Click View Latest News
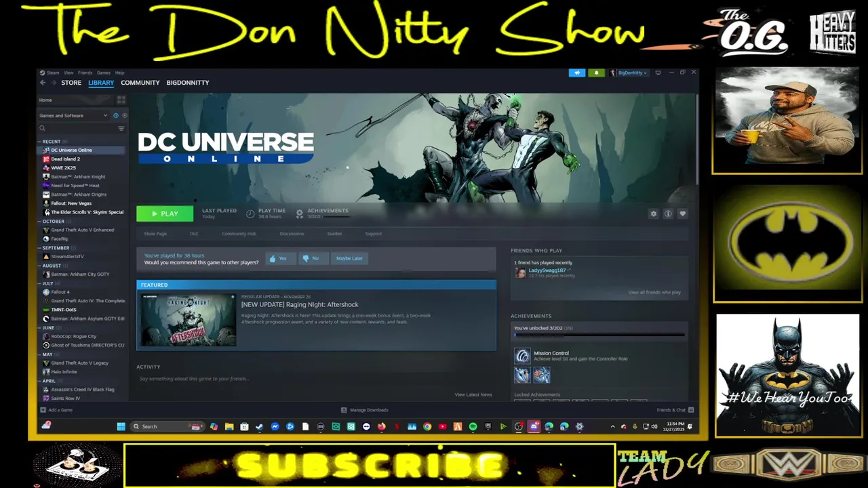 click(x=473, y=394)
